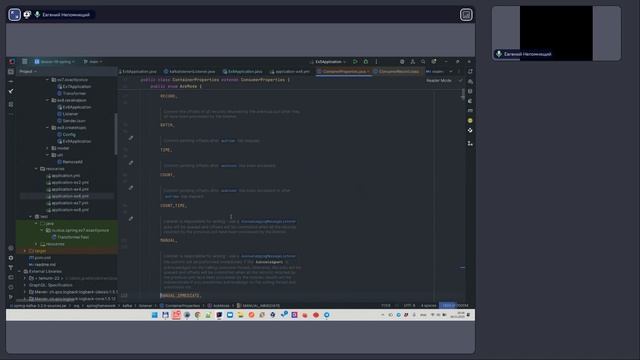
Task: Open KafkaMessageListener link in MANUAL_IMMEDIATE comment
Action: [x=268, y=256]
